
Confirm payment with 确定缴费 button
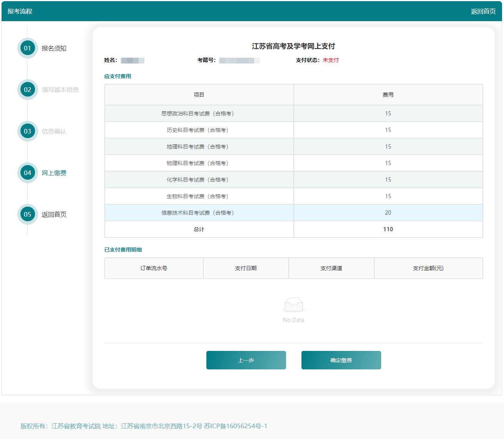pos(341,360)
